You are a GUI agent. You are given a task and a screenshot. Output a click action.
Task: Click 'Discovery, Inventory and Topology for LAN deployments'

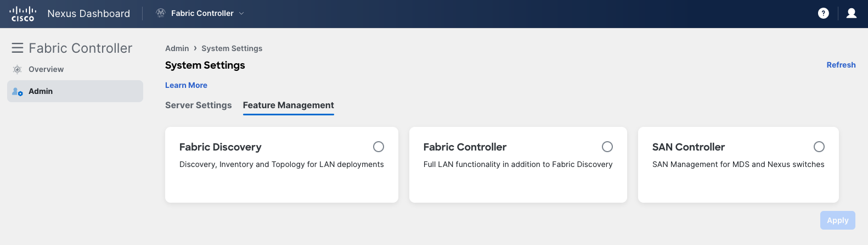coord(281,164)
